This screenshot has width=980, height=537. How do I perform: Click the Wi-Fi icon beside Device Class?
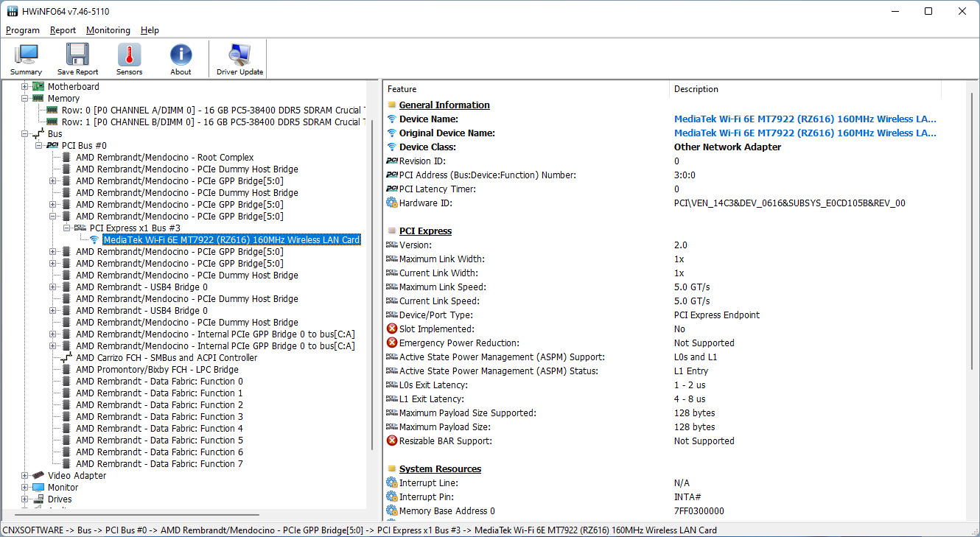pyautogui.click(x=391, y=147)
